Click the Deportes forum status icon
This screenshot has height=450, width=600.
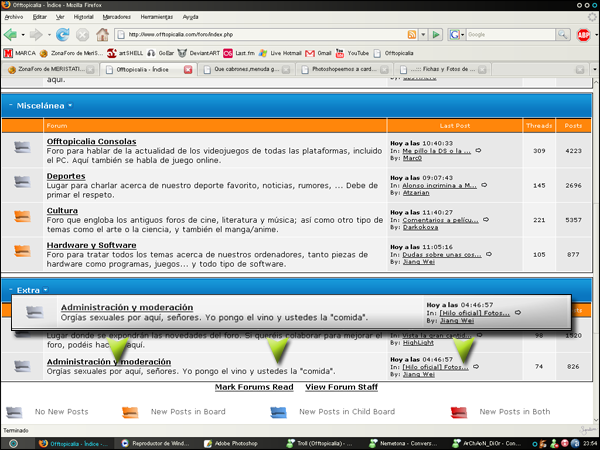(22, 180)
